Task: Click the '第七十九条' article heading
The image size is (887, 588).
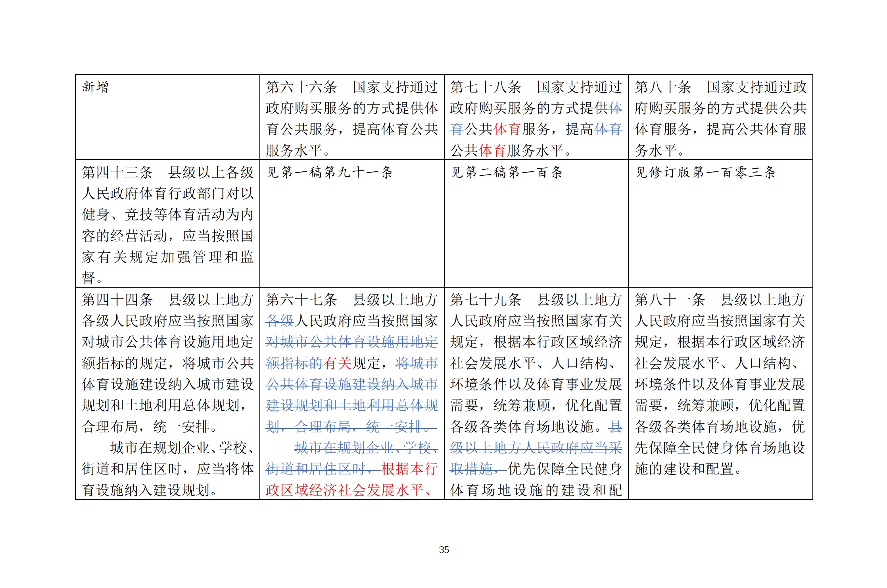Action: click(485, 300)
